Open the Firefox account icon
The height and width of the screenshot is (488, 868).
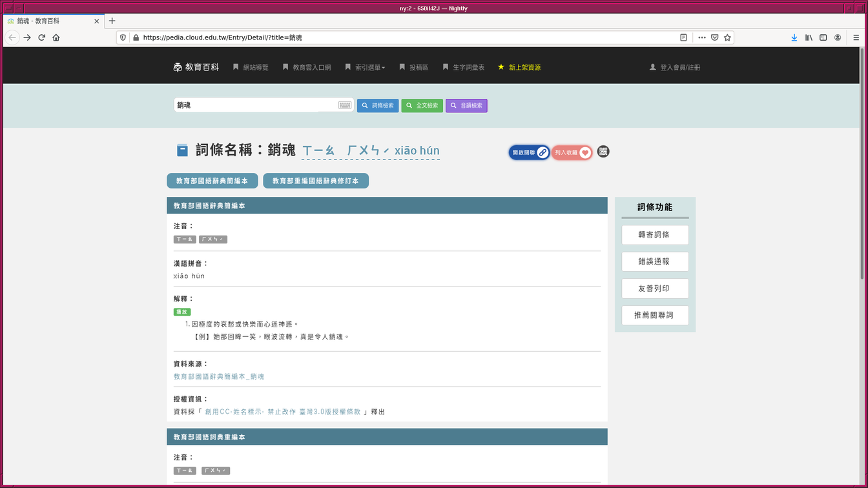point(838,37)
